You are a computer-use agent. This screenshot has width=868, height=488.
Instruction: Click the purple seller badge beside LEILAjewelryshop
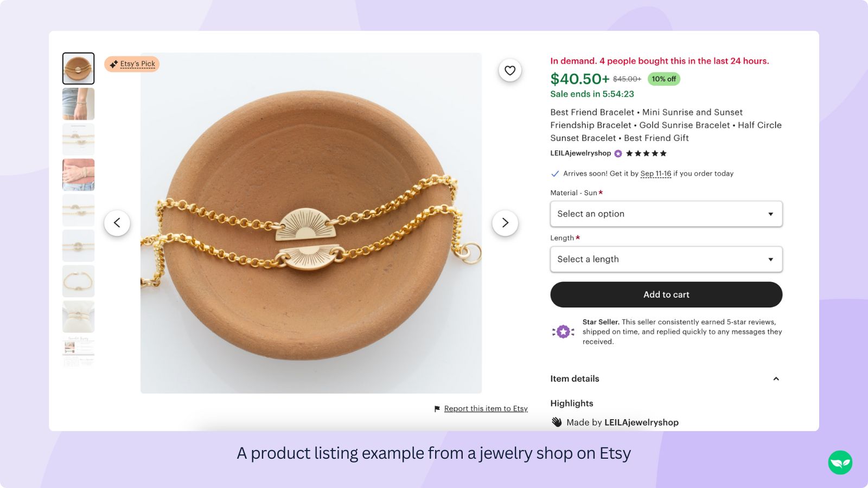tap(617, 153)
